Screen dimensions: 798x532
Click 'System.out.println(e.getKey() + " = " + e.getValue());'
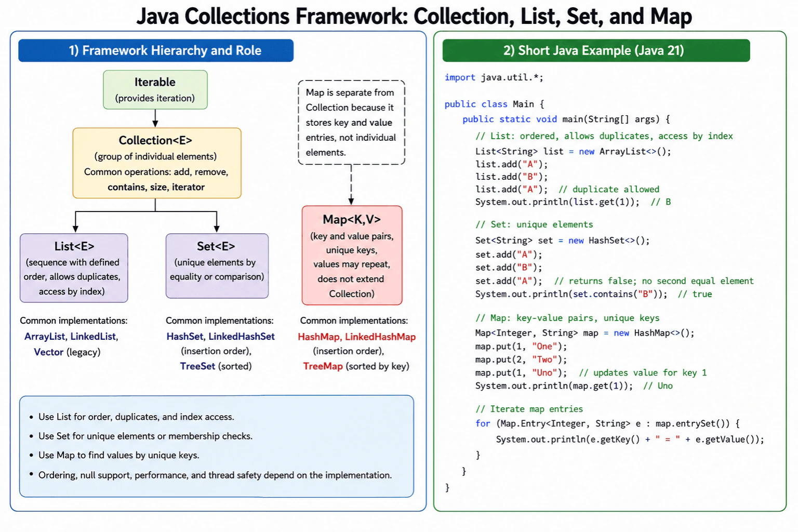630,440
